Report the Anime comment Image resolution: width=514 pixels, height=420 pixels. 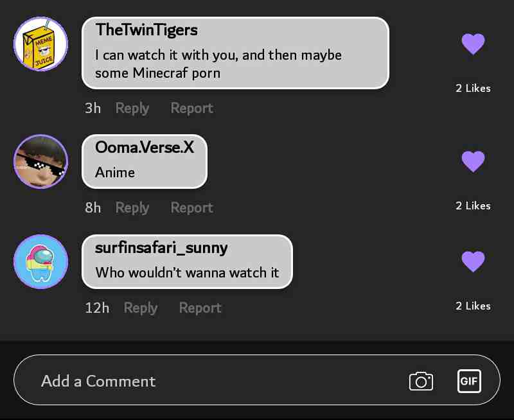pos(191,207)
